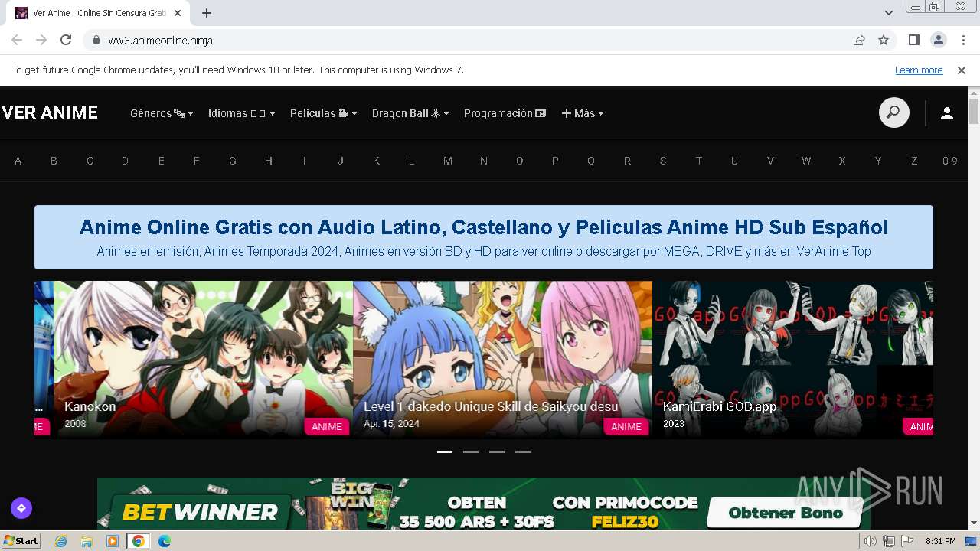
Task: Open a new tab with plus icon
Action: click(x=207, y=13)
